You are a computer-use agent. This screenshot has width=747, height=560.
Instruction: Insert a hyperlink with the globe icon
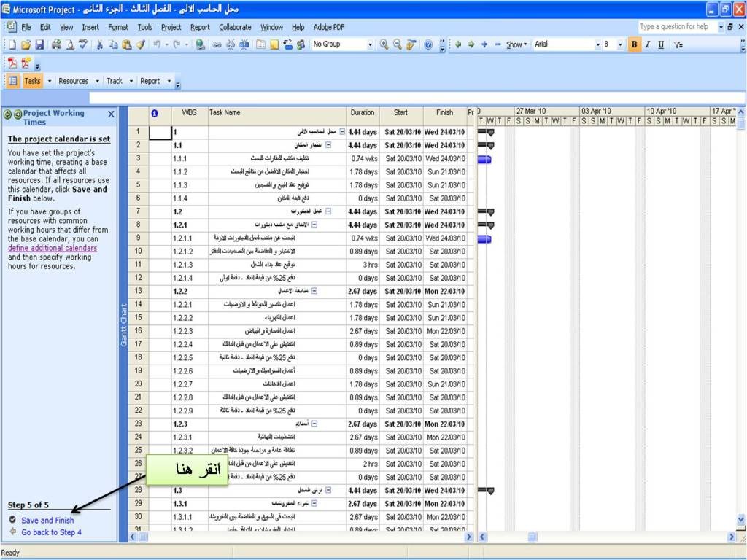click(200, 44)
